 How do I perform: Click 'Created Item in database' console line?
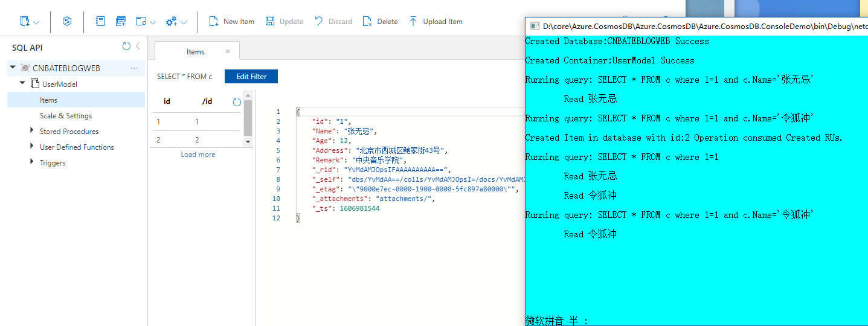(x=684, y=138)
